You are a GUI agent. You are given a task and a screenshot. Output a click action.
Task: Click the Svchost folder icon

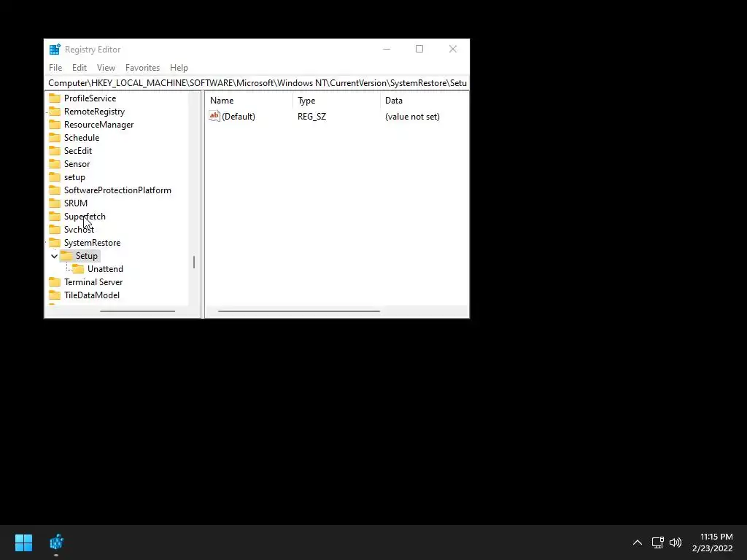(55, 230)
